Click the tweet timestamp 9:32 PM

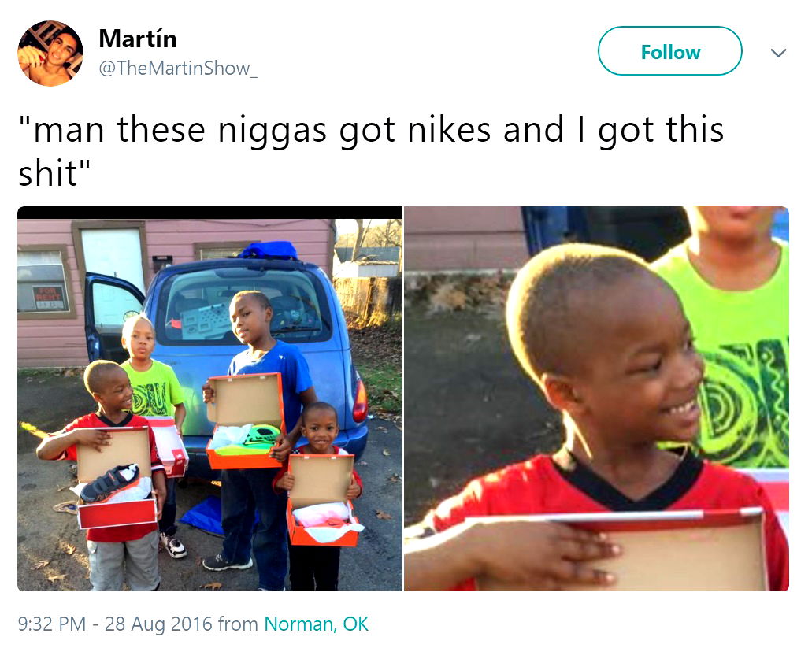52,624
